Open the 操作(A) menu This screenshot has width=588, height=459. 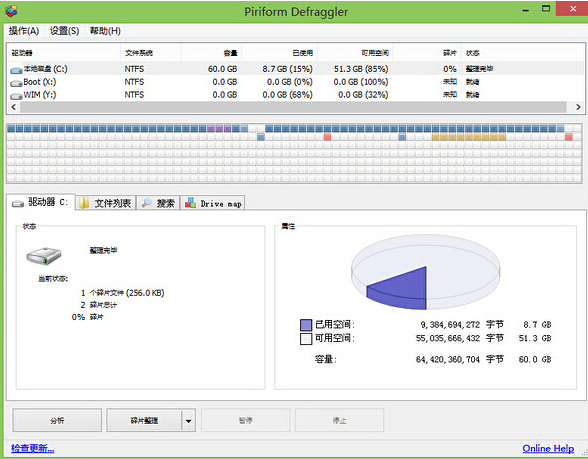click(x=24, y=31)
